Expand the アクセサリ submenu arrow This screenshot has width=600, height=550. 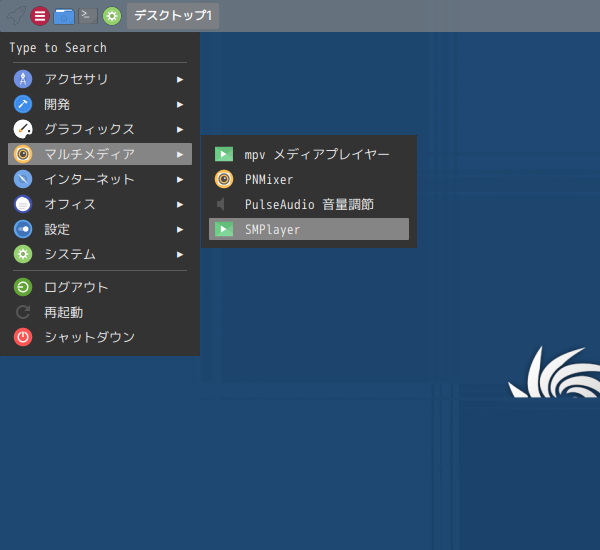pos(180,79)
